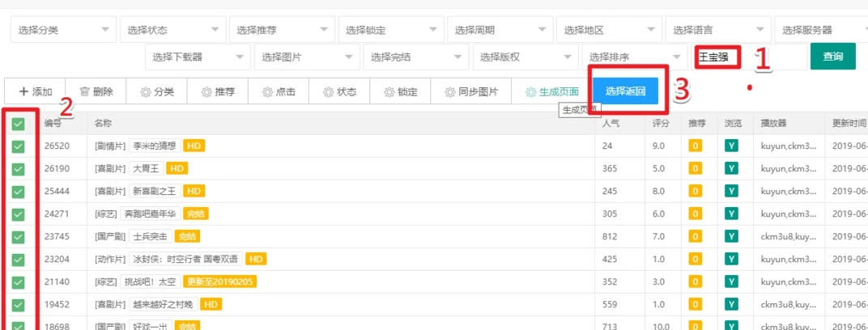Uncheck the checkbox for row 23745 士兵突击
The width and height of the screenshot is (868, 330).
(x=18, y=237)
